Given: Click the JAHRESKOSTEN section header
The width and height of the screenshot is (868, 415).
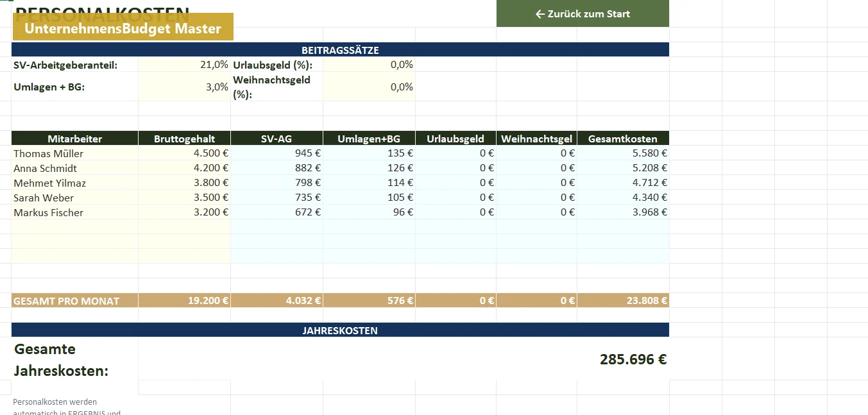Looking at the screenshot, I should [340, 330].
